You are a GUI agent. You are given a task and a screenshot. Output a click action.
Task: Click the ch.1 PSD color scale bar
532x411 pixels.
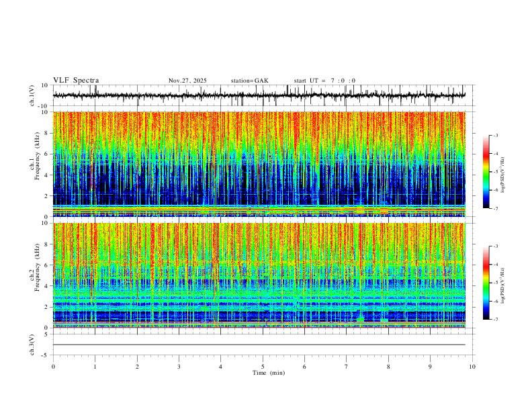[486, 172]
